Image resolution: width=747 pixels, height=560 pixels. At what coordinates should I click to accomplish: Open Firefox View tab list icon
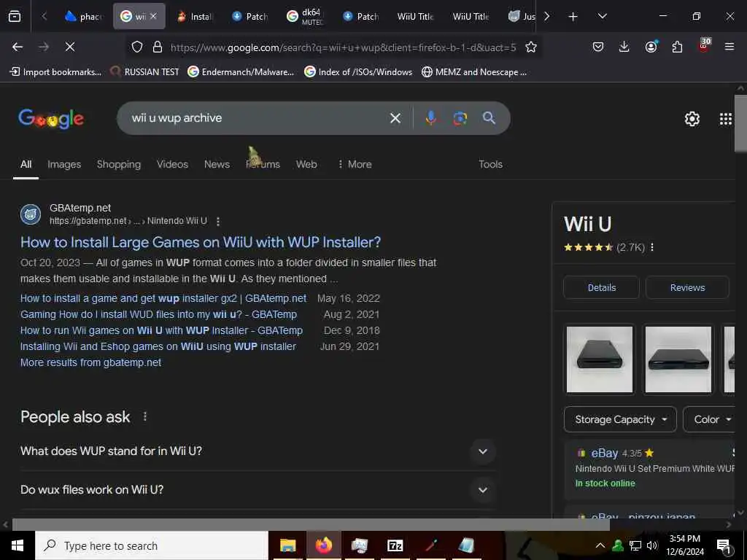click(x=15, y=16)
